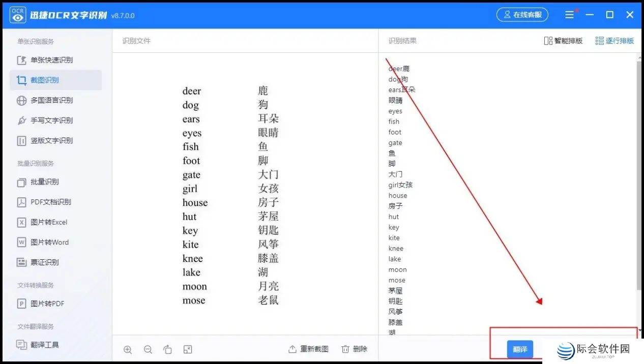644x364 pixels.
Task: Open 在线客服 online customer service
Action: [x=522, y=14]
